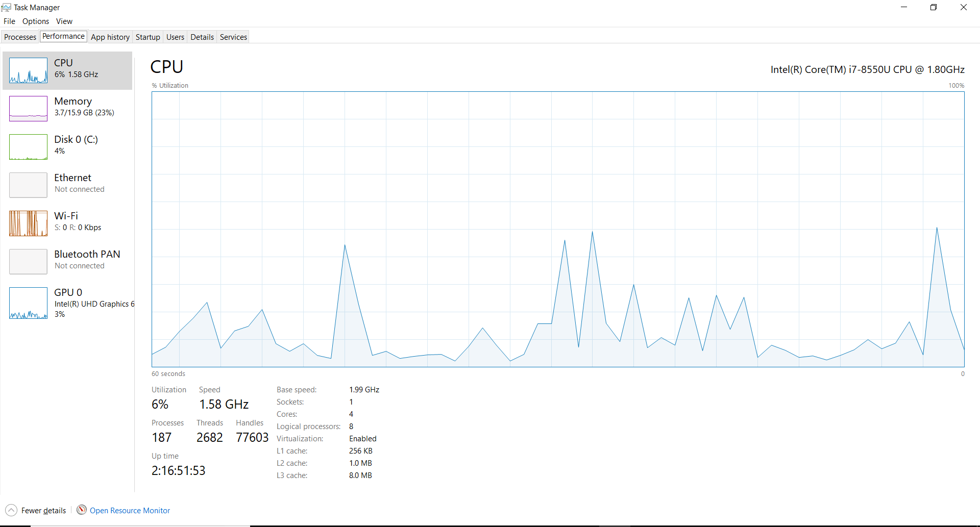Open the Startup tab

pyautogui.click(x=148, y=37)
